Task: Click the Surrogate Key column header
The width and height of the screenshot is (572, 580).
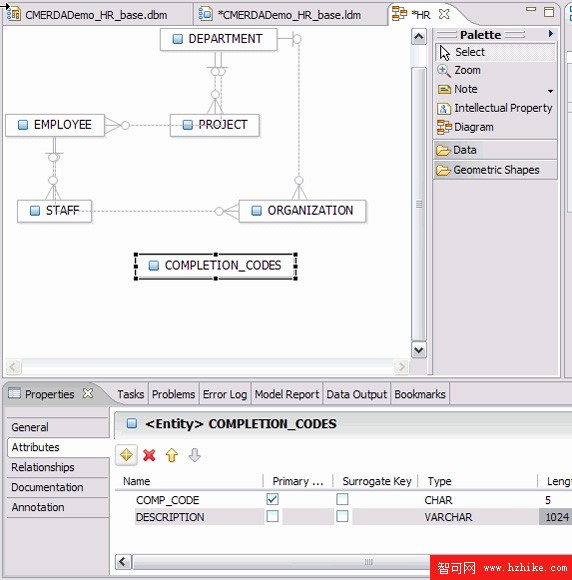Action: (377, 481)
